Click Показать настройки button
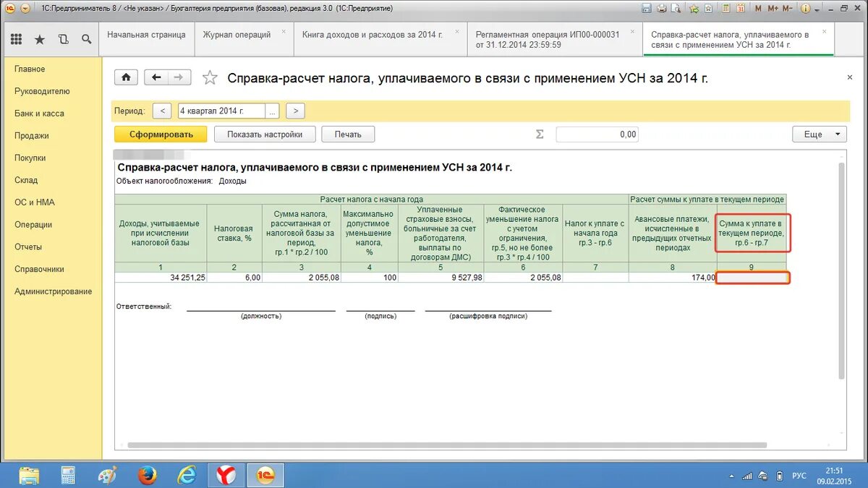 tap(265, 134)
